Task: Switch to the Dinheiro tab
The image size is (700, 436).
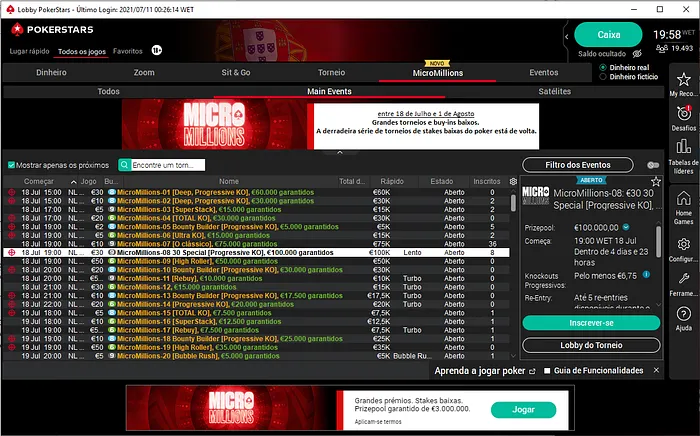Action: coord(51,72)
